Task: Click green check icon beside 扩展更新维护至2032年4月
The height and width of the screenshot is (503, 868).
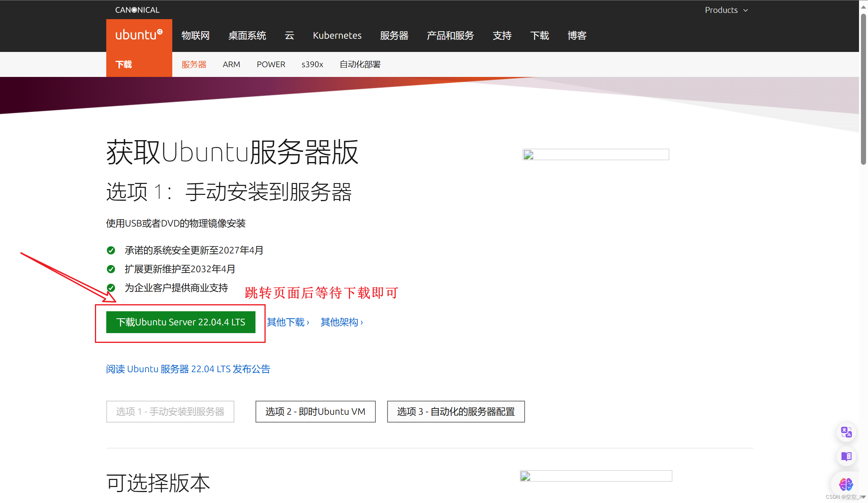Action: coord(111,269)
